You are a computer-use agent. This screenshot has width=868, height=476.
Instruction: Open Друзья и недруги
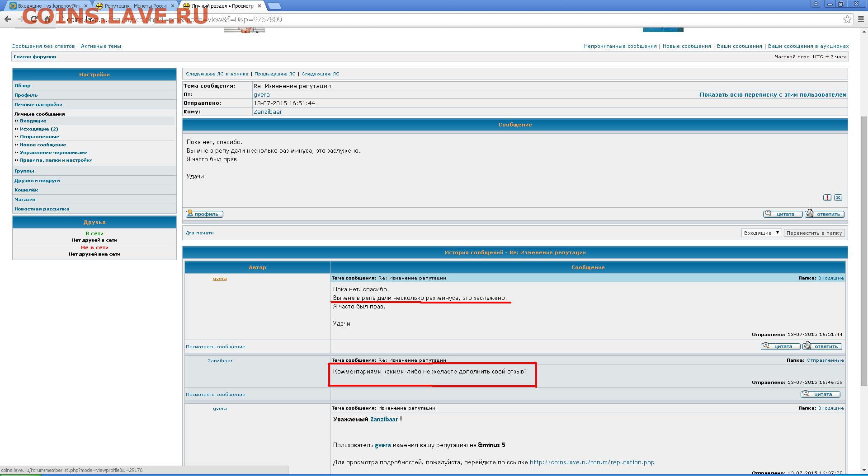37,180
